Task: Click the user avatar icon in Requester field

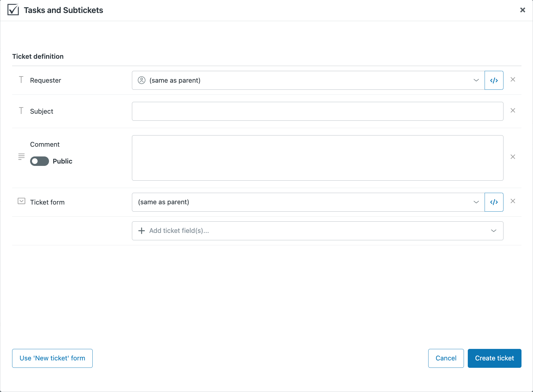Action: tap(142, 80)
